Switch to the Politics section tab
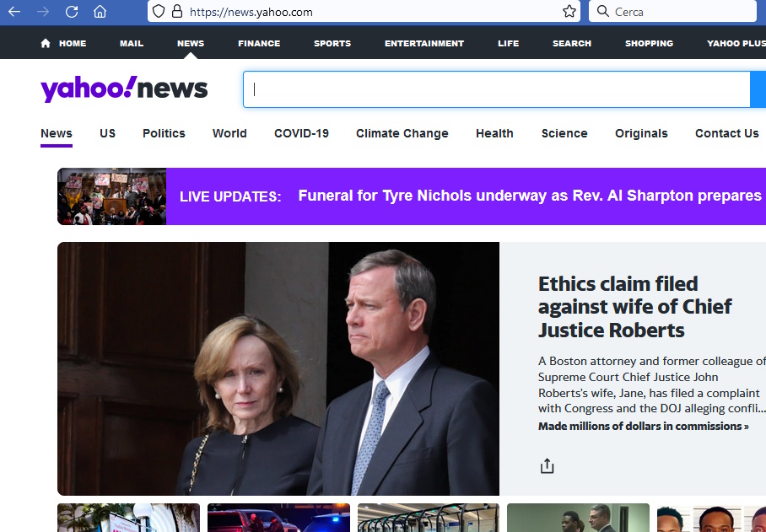The height and width of the screenshot is (532, 766). click(x=164, y=133)
